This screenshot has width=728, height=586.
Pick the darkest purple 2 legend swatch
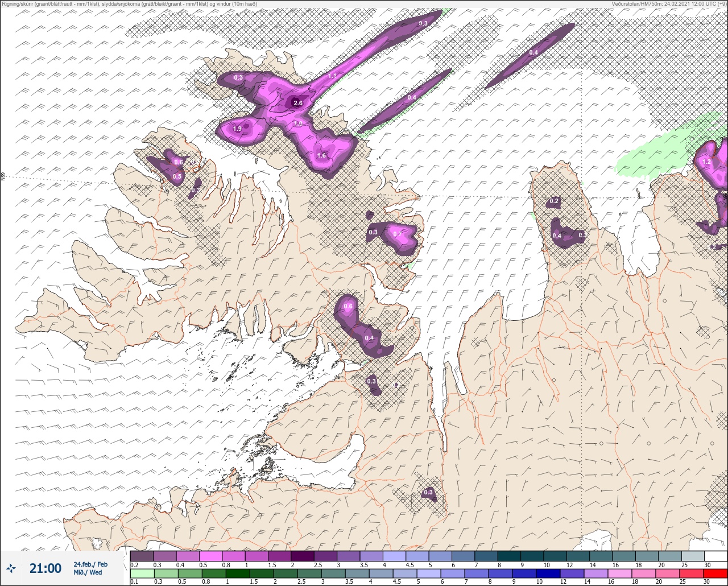pyautogui.click(x=302, y=556)
